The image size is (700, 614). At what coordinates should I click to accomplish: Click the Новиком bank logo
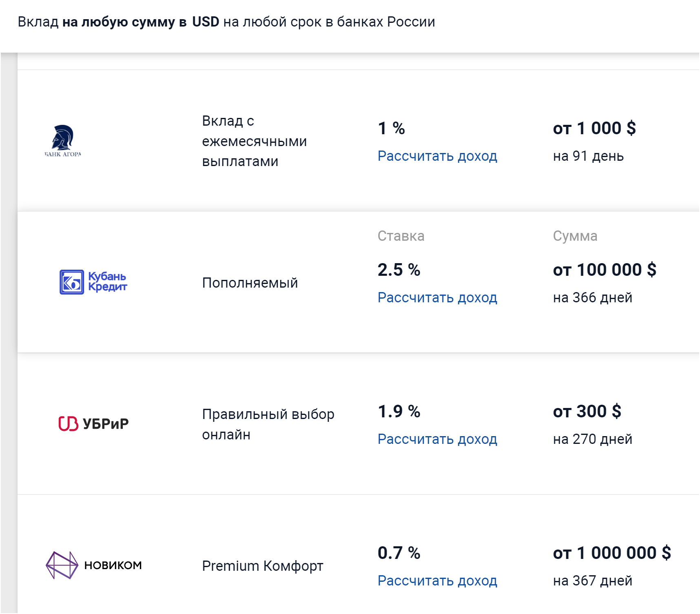(x=94, y=565)
